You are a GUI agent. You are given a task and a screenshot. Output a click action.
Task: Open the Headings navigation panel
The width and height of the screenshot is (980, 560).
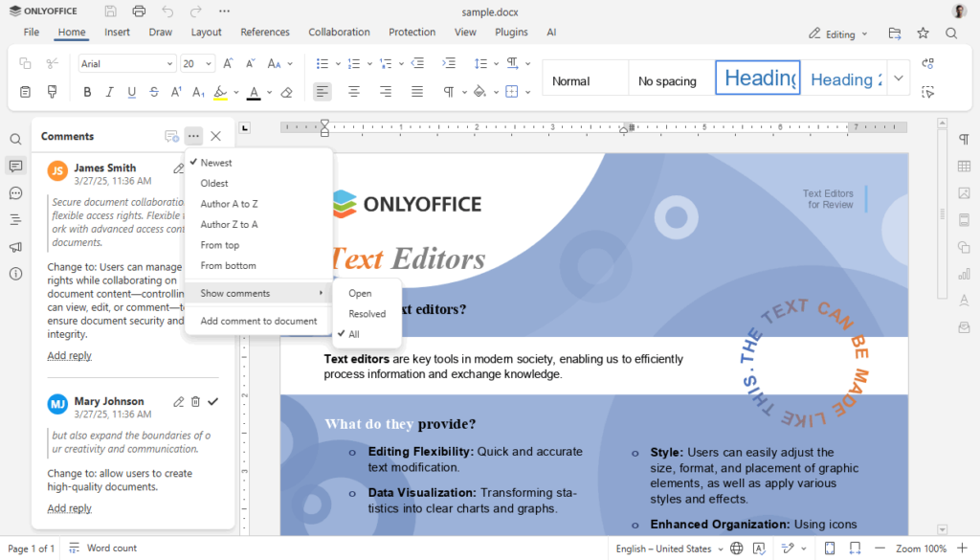pos(14,220)
